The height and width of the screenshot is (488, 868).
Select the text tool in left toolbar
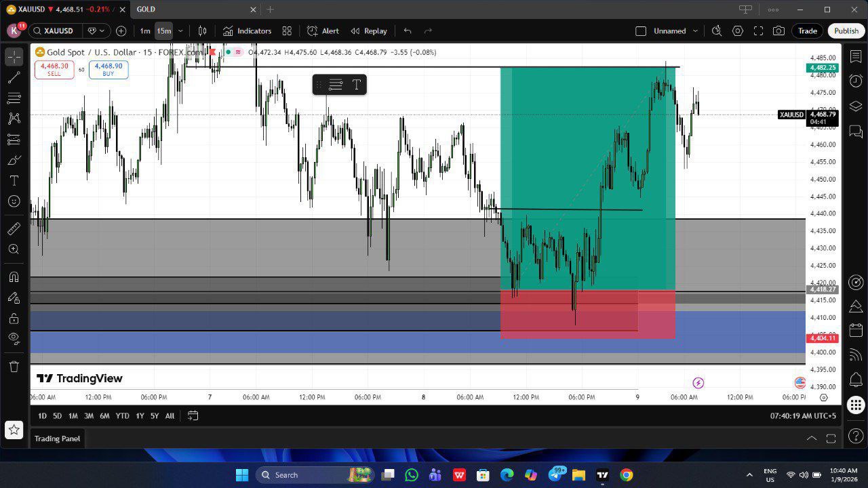coord(14,181)
